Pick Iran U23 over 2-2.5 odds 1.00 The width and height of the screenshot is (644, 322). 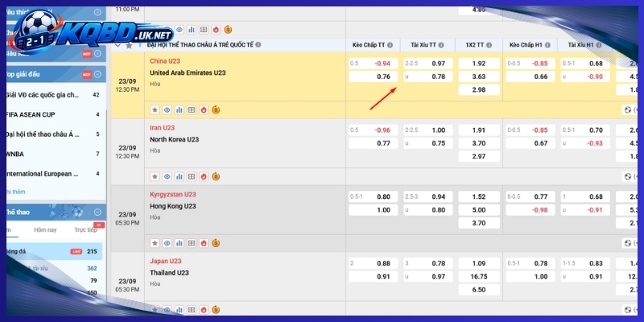point(428,130)
